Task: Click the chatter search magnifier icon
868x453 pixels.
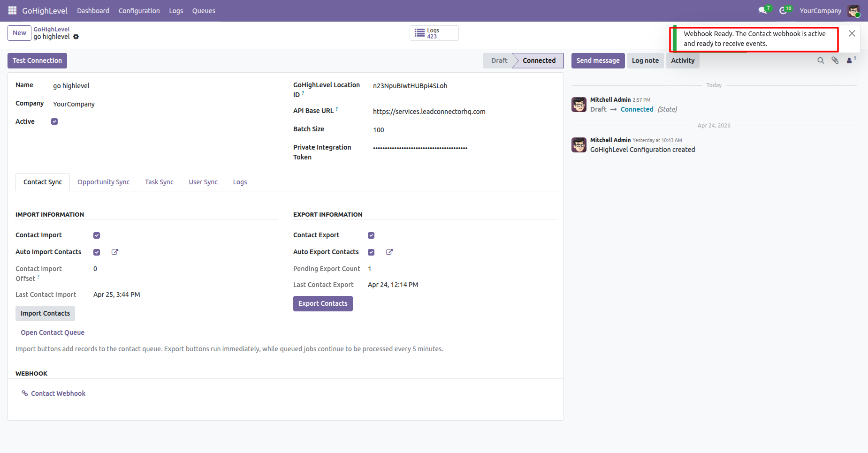Action: [x=821, y=60]
